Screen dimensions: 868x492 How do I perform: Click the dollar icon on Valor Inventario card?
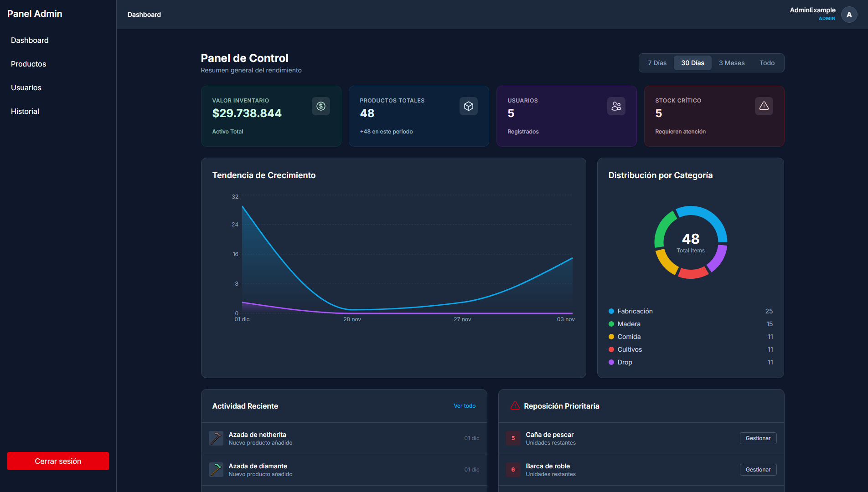pyautogui.click(x=321, y=106)
